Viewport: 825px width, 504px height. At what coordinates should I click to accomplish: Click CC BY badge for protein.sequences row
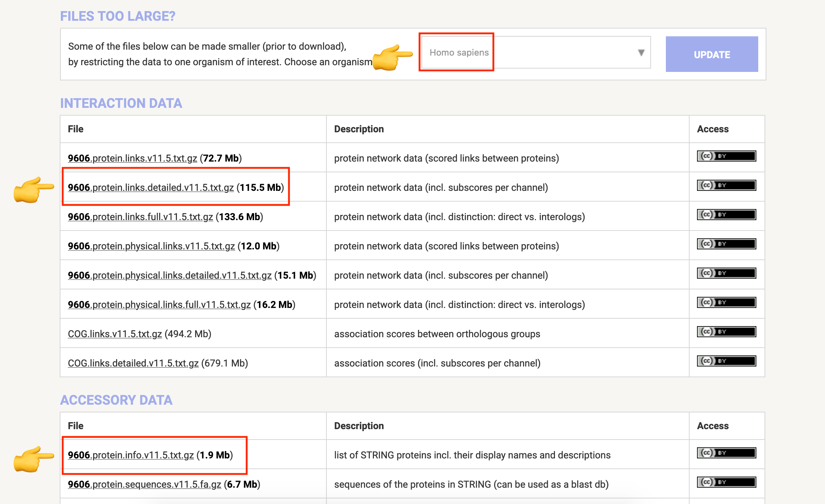point(726,482)
